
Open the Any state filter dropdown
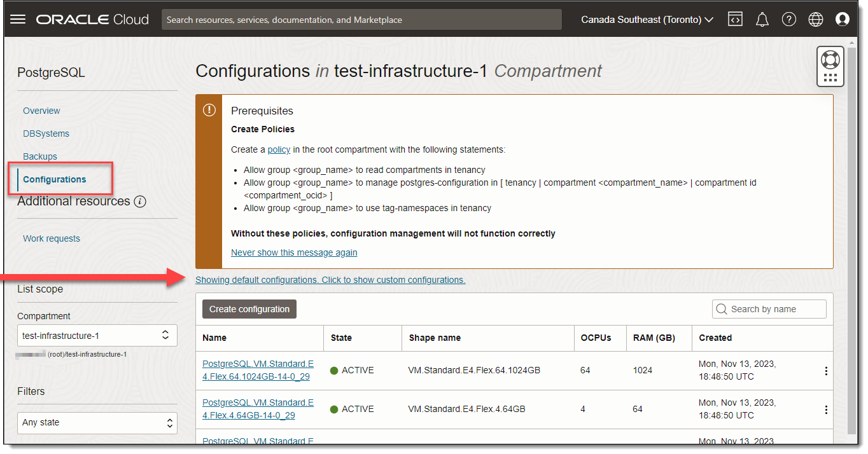(x=97, y=422)
